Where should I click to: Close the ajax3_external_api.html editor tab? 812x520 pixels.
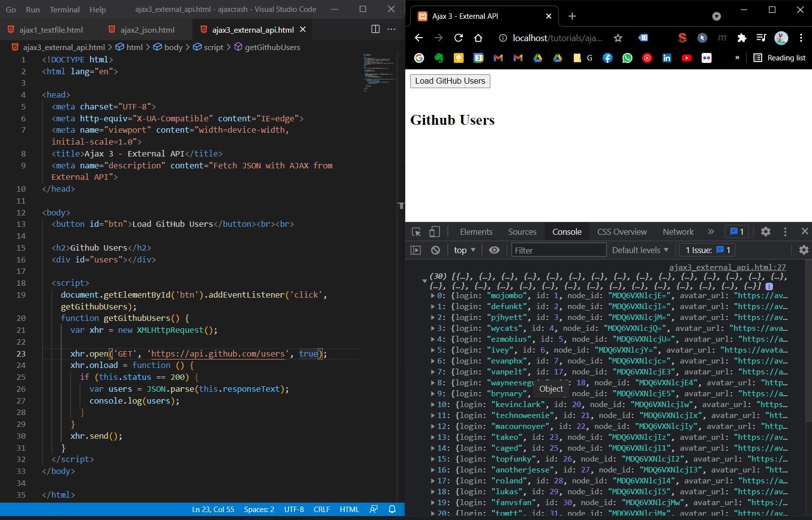(x=303, y=30)
